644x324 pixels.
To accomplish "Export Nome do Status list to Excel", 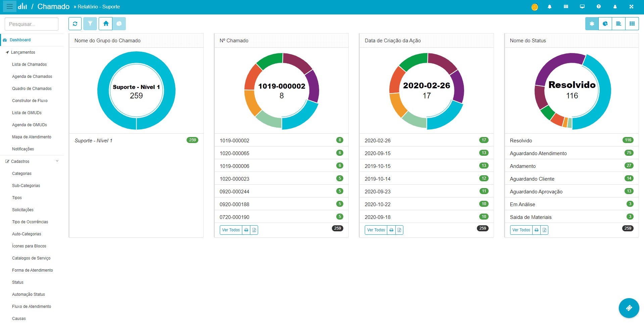I will click(x=544, y=230).
